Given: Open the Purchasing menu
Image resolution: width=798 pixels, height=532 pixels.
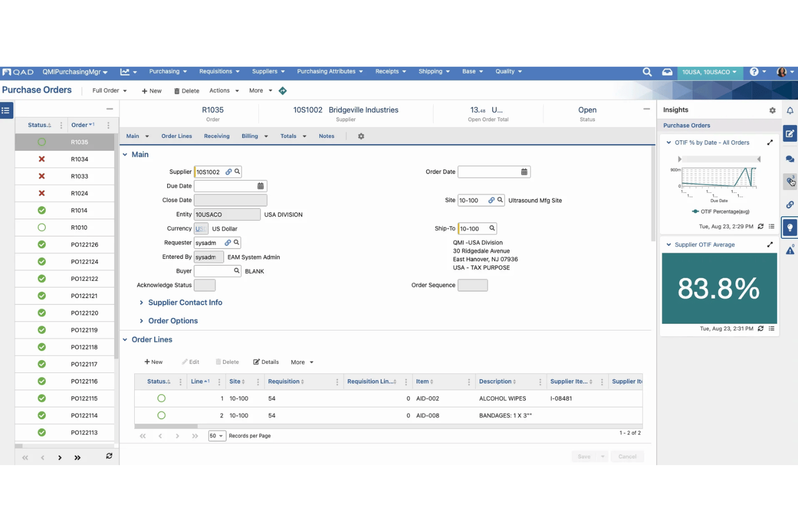Looking at the screenshot, I should pos(168,72).
